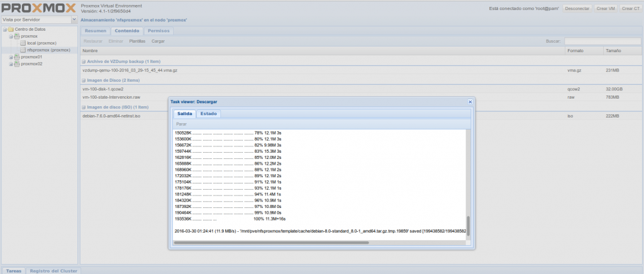Close the Task viewer dialog
644x274 pixels.
click(x=470, y=101)
